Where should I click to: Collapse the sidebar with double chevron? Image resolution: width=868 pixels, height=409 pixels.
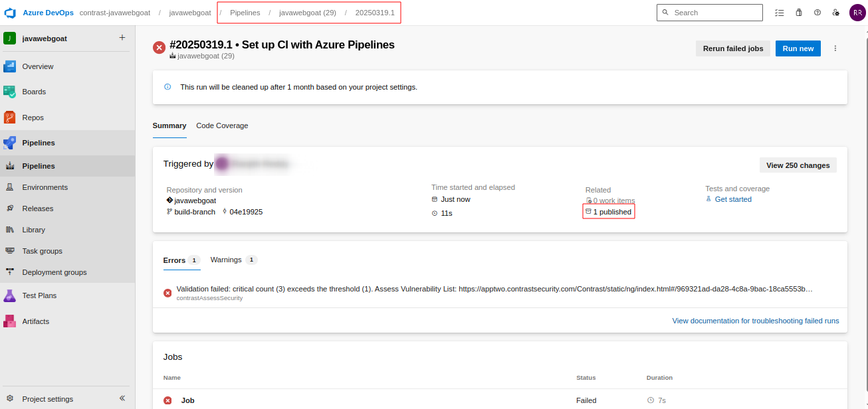click(x=122, y=398)
